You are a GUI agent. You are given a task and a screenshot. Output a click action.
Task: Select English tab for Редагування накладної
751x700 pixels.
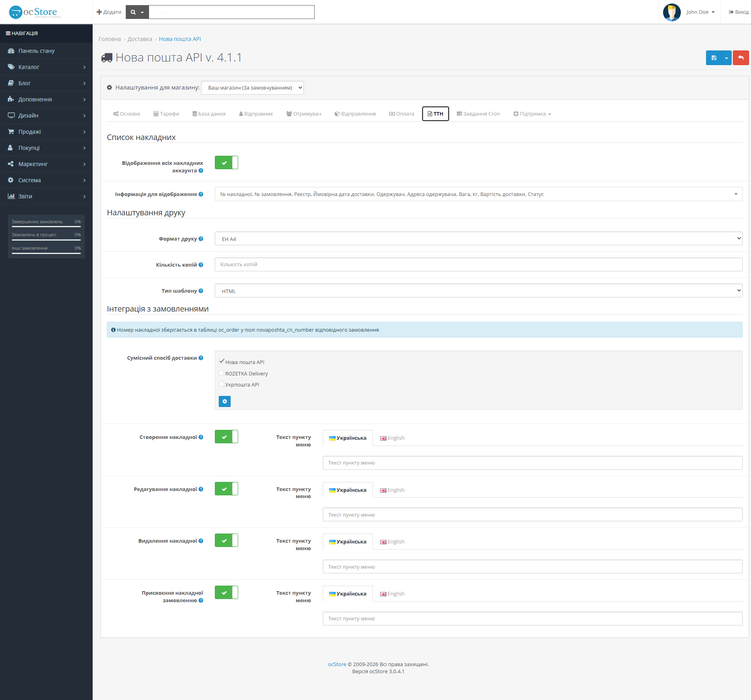coord(392,490)
